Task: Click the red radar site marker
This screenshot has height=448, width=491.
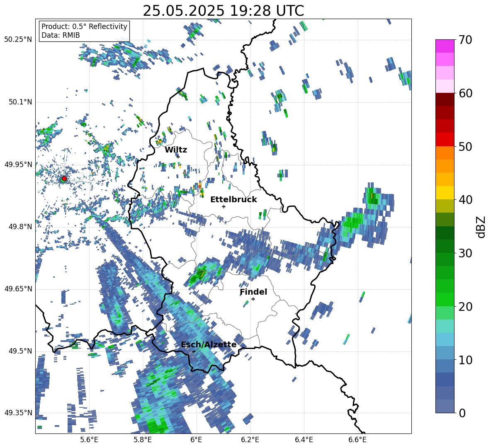Action: [x=64, y=178]
